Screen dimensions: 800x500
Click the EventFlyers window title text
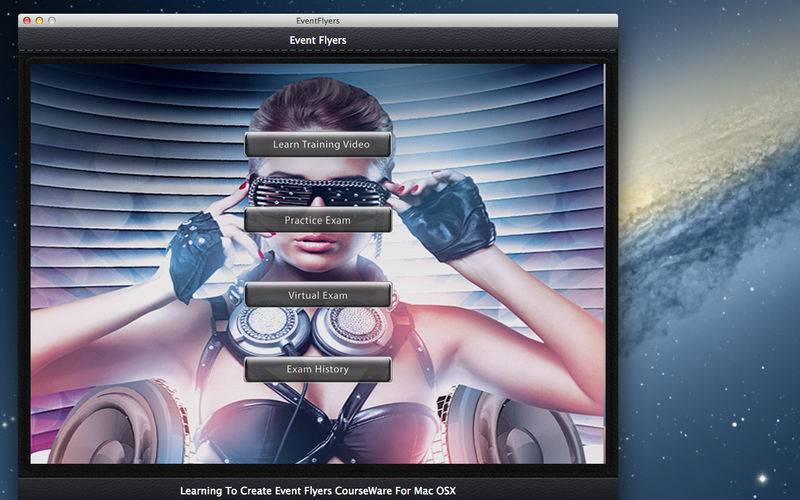point(318,21)
